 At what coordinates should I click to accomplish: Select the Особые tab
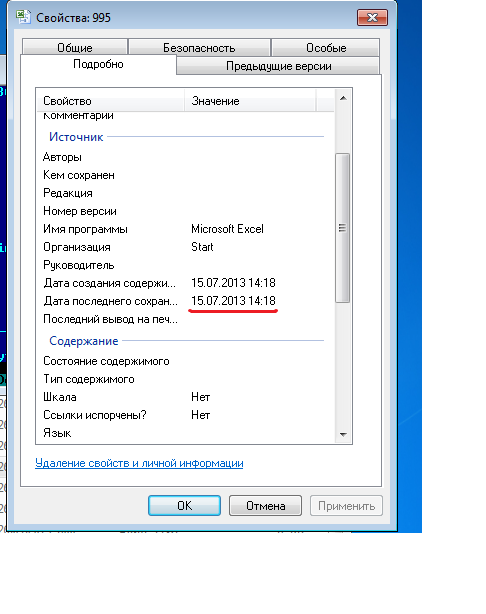(326, 47)
